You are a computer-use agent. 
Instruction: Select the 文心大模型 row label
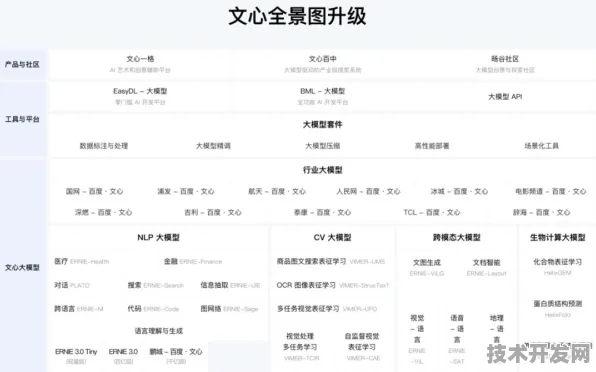click(22, 268)
